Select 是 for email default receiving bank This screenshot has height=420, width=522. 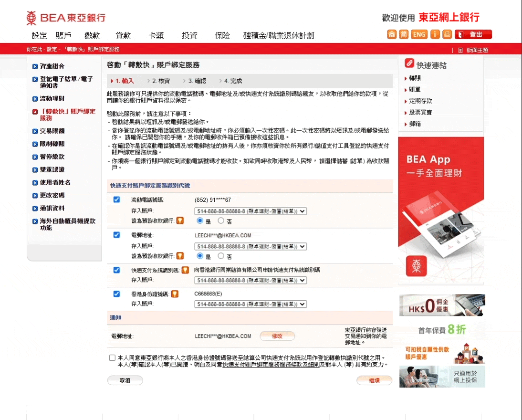click(200, 256)
